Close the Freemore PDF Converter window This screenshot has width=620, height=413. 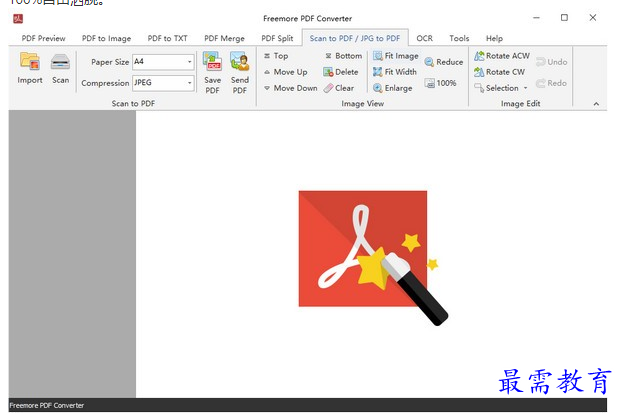(593, 18)
